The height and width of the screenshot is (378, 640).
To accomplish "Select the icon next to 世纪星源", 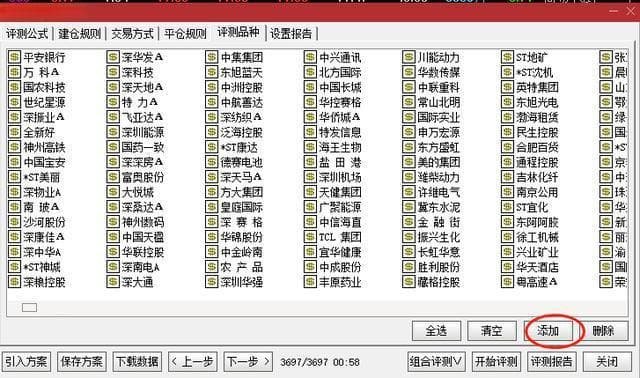I will pos(14,102).
